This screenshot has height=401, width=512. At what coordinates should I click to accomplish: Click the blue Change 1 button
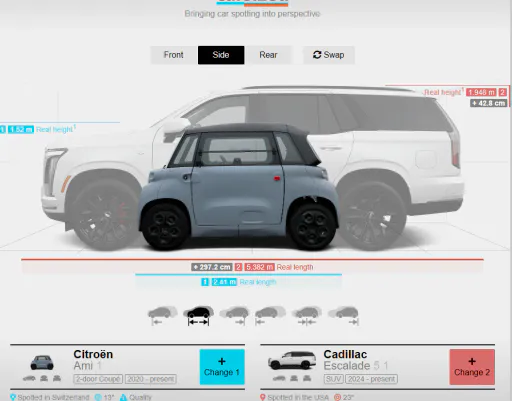(222, 367)
